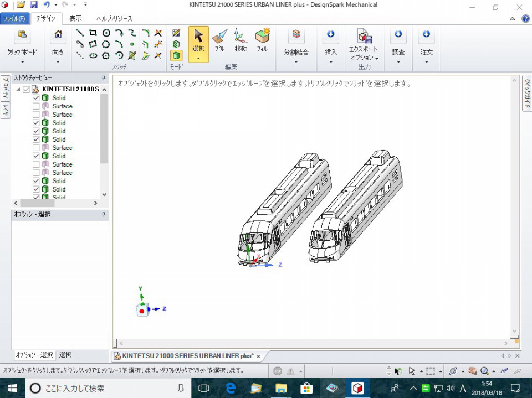Save the design with the floppy icon
Image resolution: width=532 pixels, height=398 pixels.
[x=34, y=5]
